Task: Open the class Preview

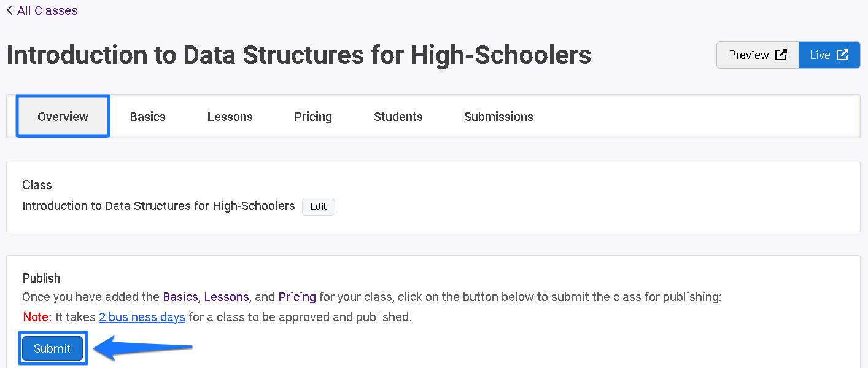Action: click(x=758, y=55)
